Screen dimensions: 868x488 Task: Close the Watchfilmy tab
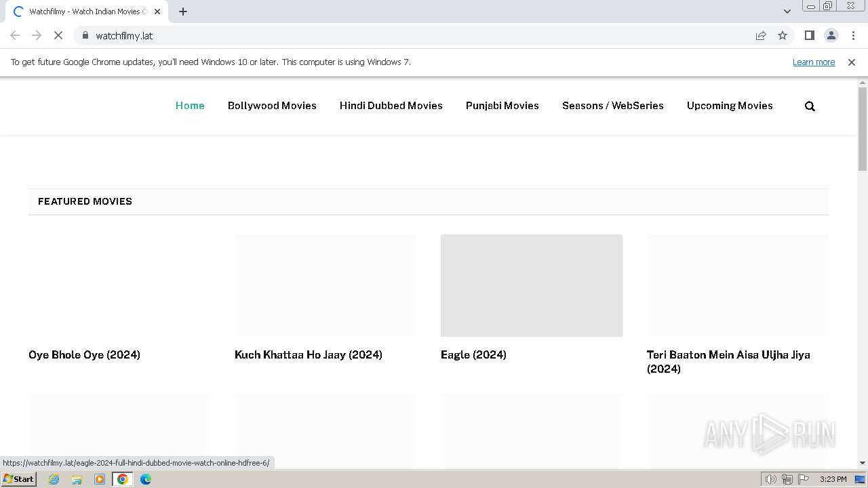tap(157, 12)
